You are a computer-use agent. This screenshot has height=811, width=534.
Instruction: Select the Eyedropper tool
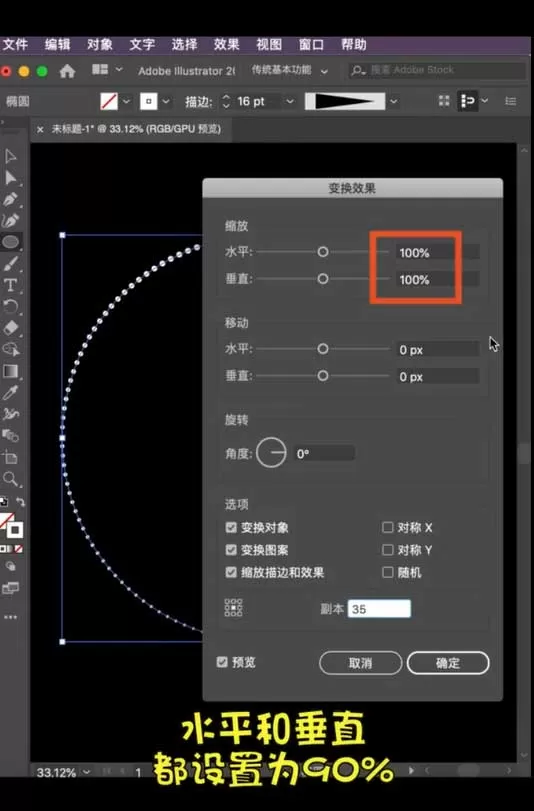10,393
